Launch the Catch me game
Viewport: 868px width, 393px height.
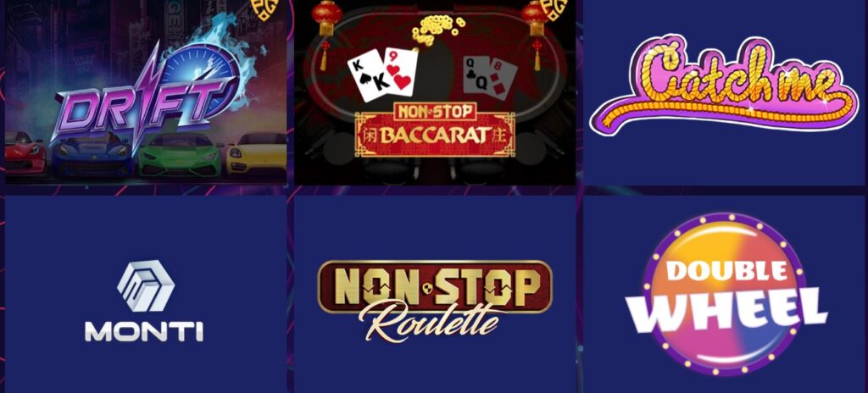click(724, 84)
